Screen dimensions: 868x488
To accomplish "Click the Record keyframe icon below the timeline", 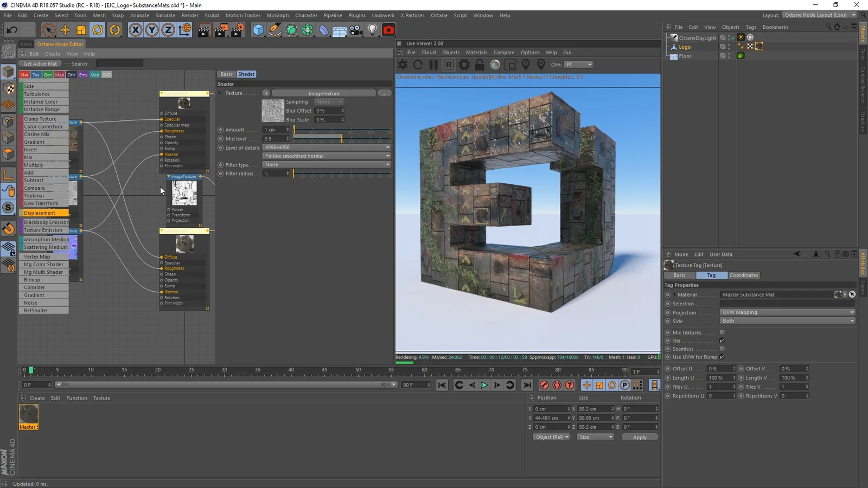I will tap(544, 385).
